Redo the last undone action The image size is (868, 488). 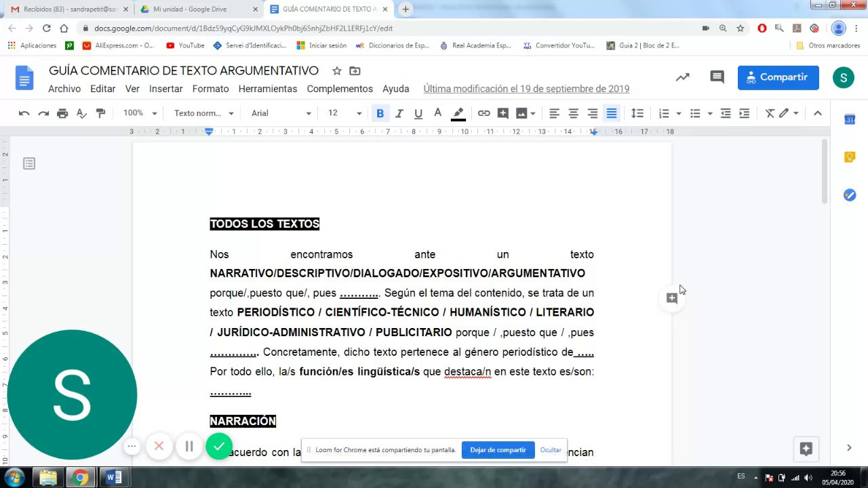click(43, 113)
